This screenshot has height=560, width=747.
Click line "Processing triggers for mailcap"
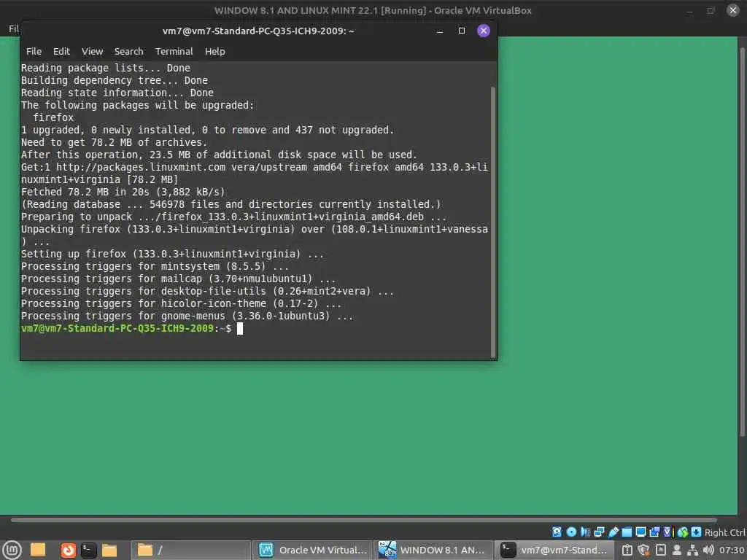pyautogui.click(x=178, y=279)
